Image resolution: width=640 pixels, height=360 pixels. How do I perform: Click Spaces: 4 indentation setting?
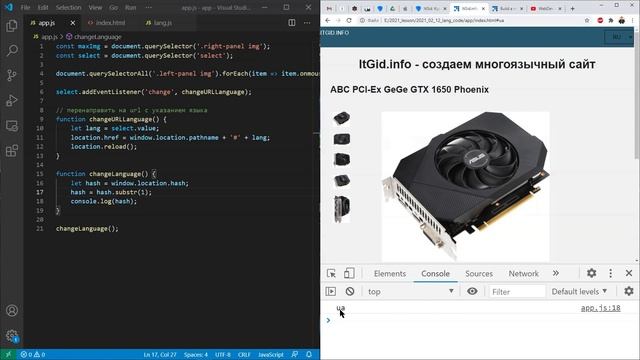[196, 355]
